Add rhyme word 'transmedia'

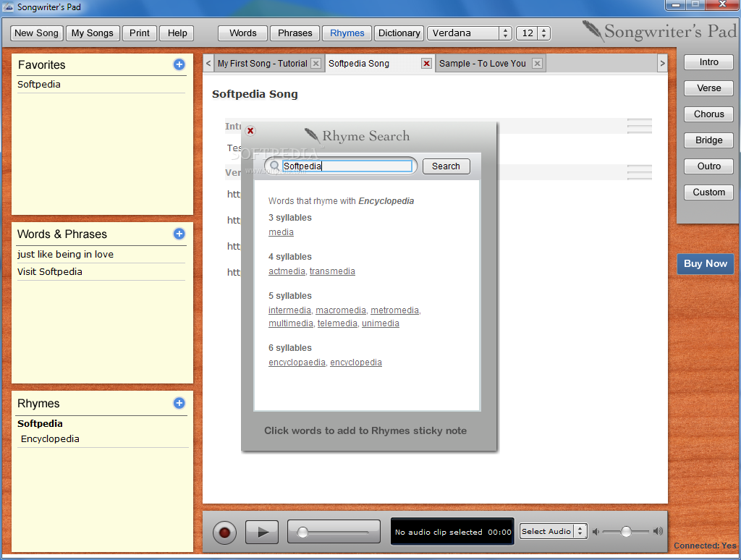(x=332, y=271)
